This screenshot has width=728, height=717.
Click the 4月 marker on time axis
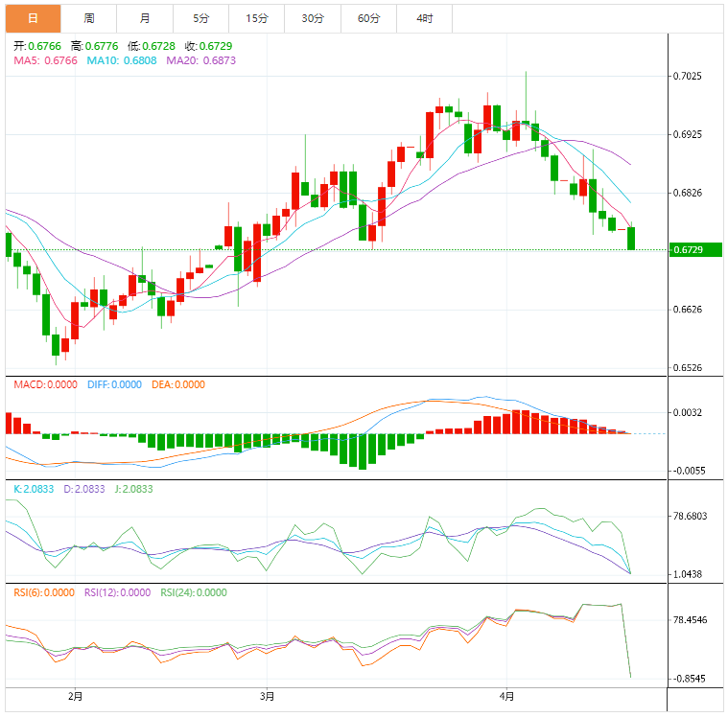point(508,696)
